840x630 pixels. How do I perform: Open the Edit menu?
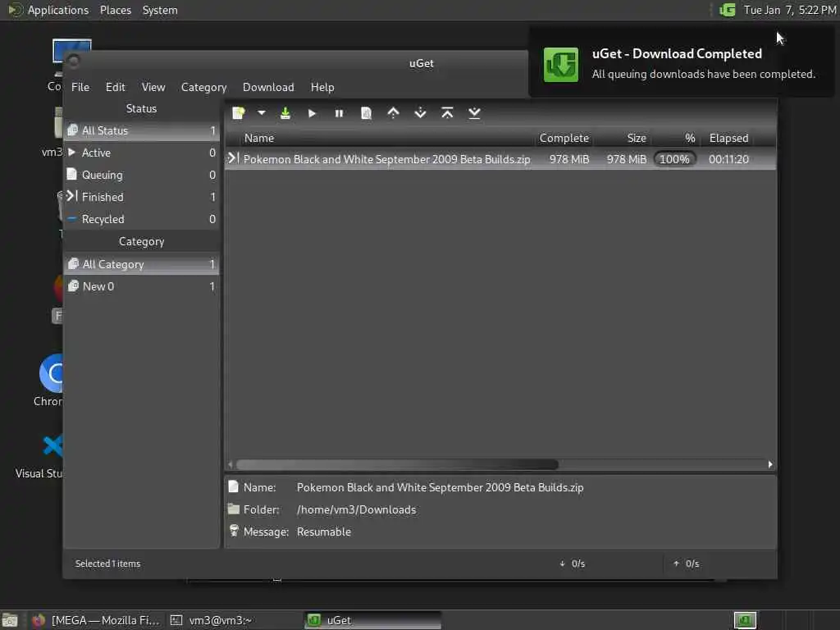pos(115,87)
